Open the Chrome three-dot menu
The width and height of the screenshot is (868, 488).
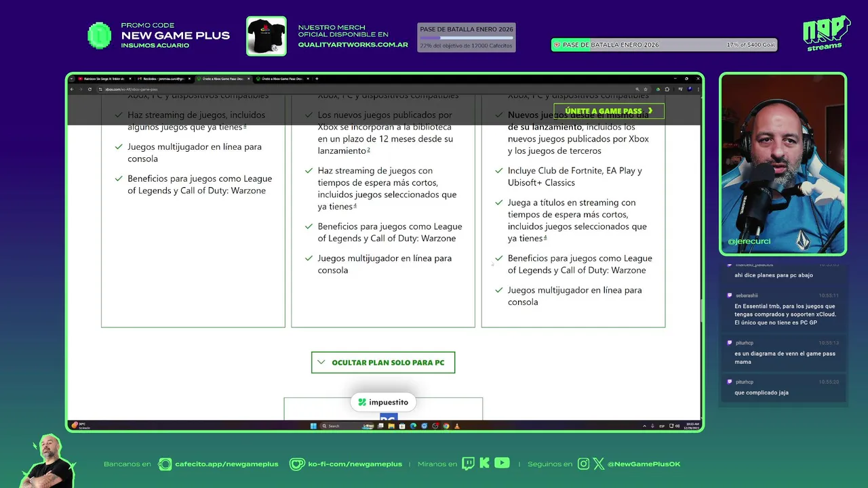coord(698,89)
